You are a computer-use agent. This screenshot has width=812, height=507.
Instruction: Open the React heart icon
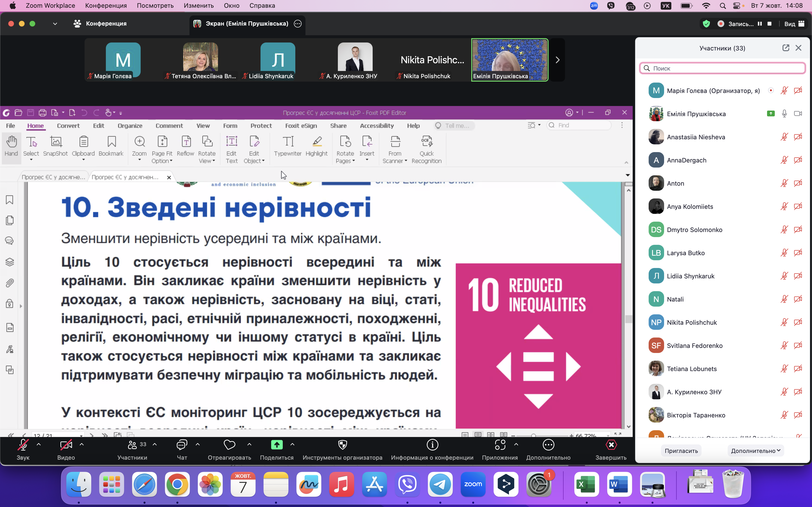(230, 445)
